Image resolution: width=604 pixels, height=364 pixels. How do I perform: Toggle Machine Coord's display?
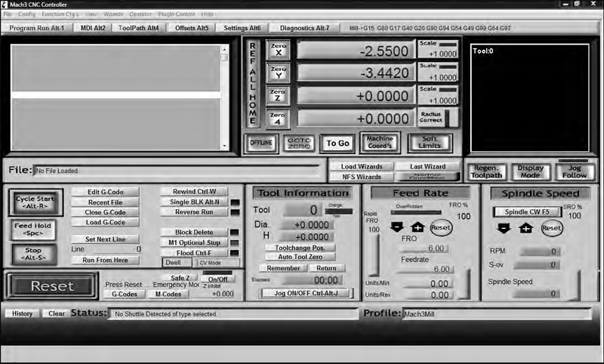(380, 142)
